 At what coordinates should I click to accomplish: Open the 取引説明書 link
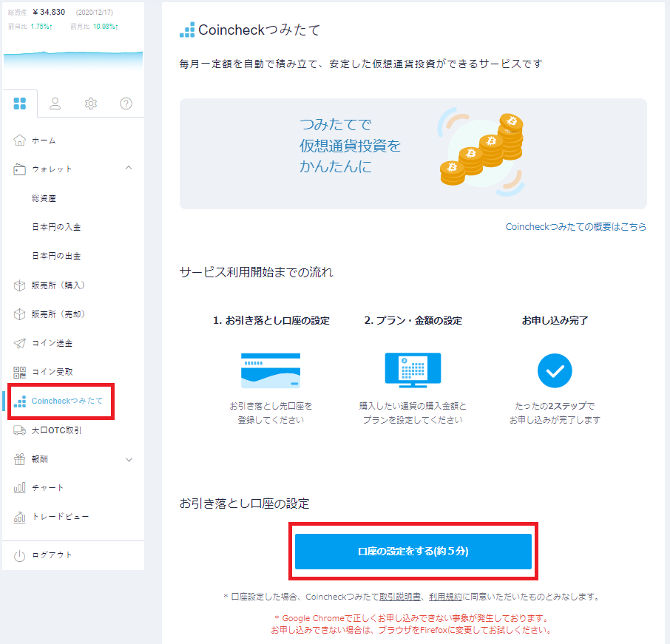400,597
